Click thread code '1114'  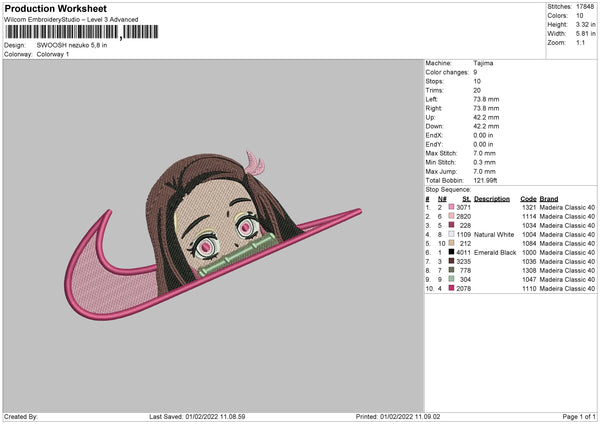tap(529, 216)
